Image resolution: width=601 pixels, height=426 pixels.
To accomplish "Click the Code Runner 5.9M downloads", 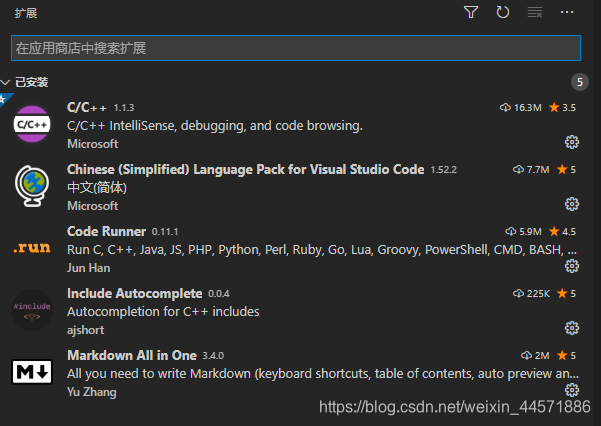I will point(523,232).
